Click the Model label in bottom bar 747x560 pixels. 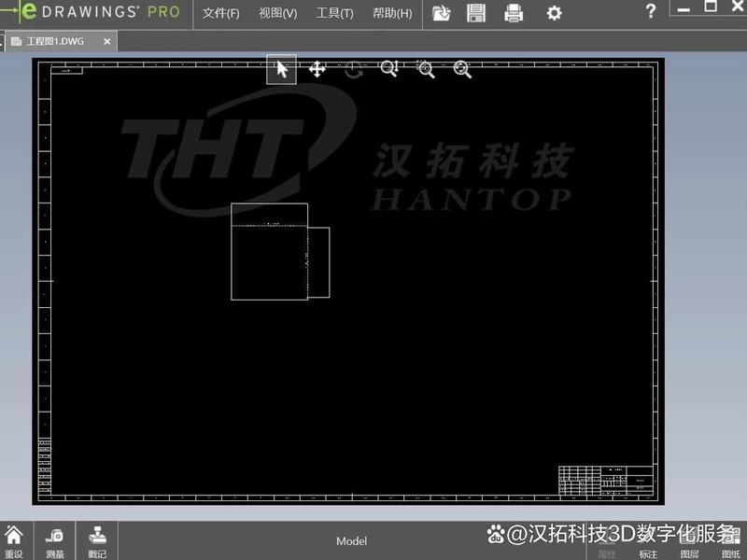[x=352, y=541]
